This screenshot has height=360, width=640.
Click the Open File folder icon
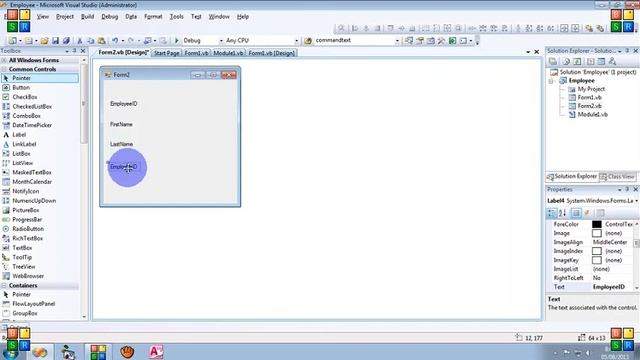(x=44, y=40)
